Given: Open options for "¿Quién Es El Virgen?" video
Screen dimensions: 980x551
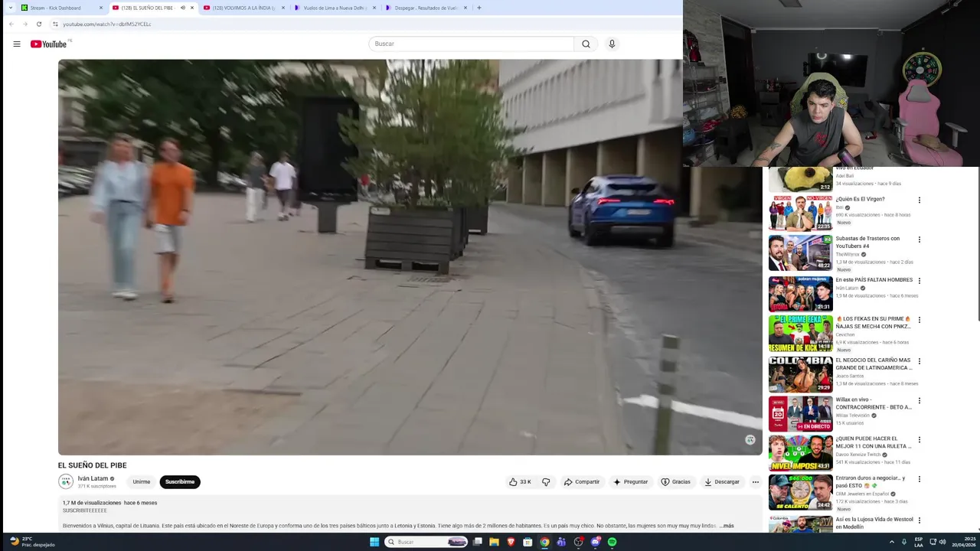Looking at the screenshot, I should click(x=920, y=201).
